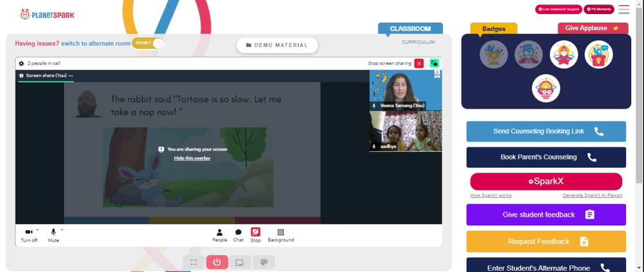Open the Chat panel
The height and width of the screenshot is (272, 644).
(238, 235)
